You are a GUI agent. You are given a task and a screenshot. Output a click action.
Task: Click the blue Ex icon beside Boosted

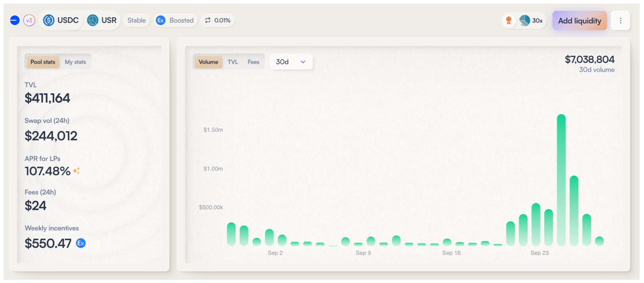(161, 20)
